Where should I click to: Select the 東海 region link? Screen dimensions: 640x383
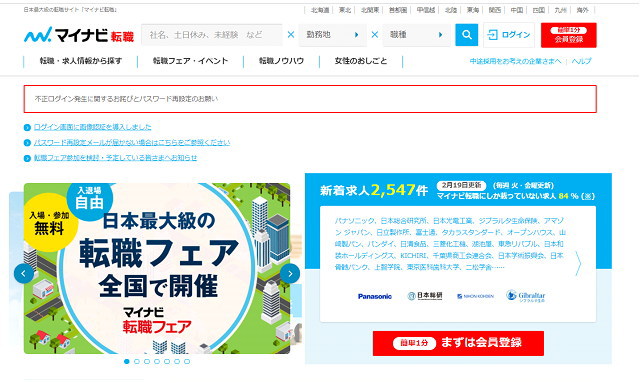click(x=473, y=10)
